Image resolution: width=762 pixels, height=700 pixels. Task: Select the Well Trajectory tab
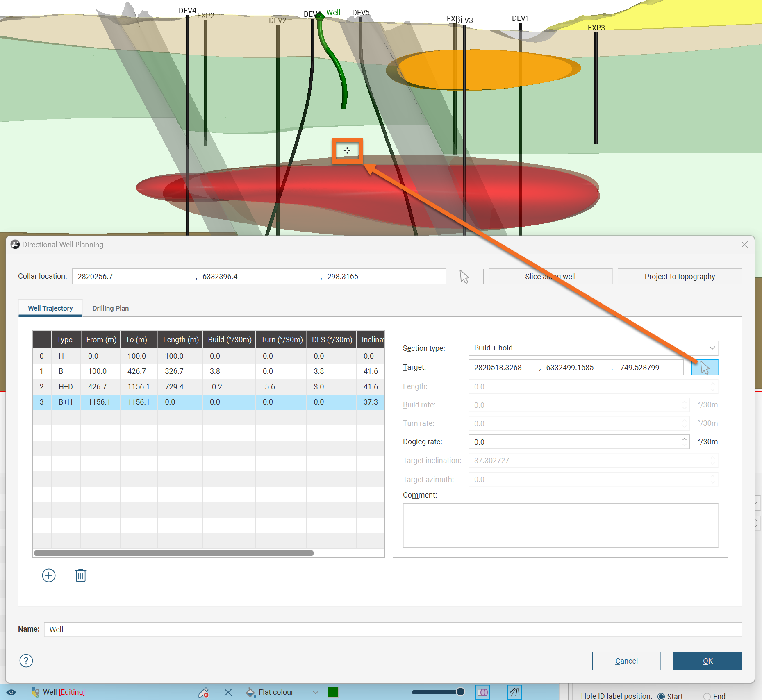pos(50,308)
